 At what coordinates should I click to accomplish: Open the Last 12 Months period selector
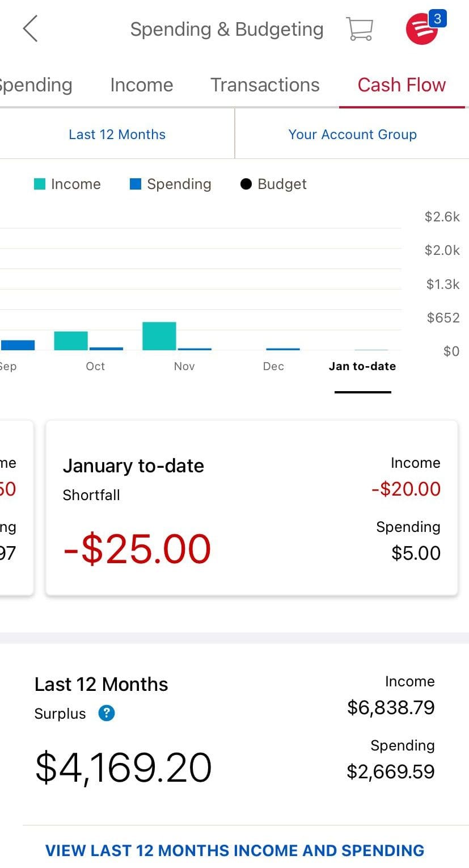point(117,135)
